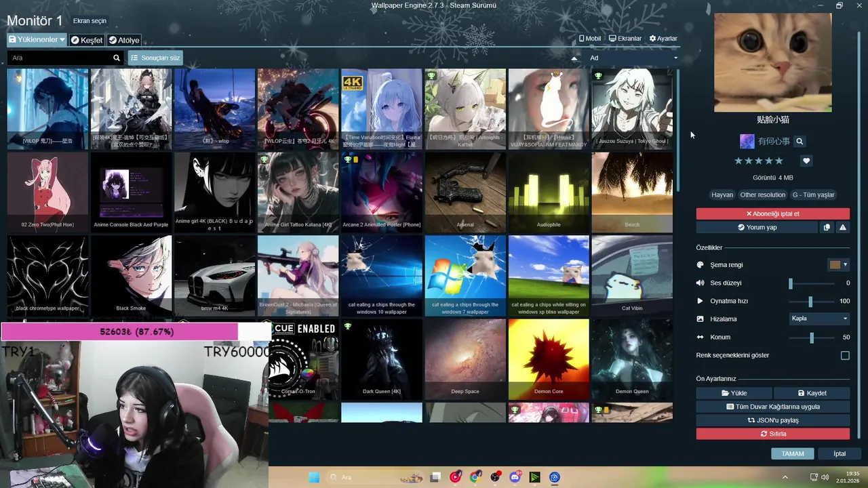This screenshot has height=488, width=868.
Task: Toggle ascending sort order arrow
Action: coord(574,58)
